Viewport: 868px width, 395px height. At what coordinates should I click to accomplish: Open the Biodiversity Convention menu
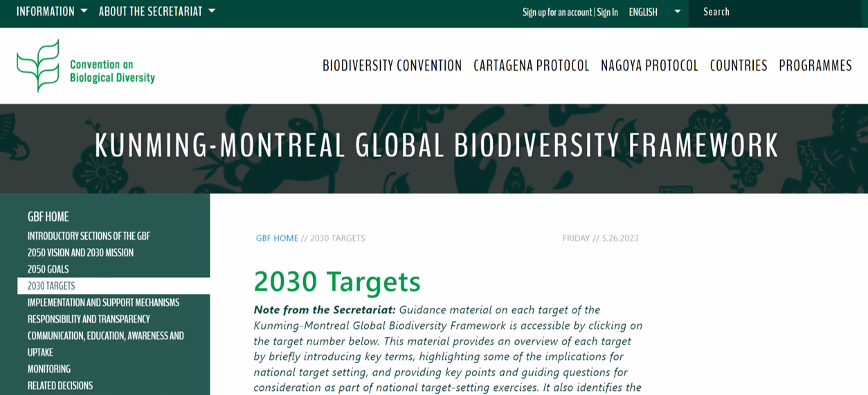click(392, 66)
